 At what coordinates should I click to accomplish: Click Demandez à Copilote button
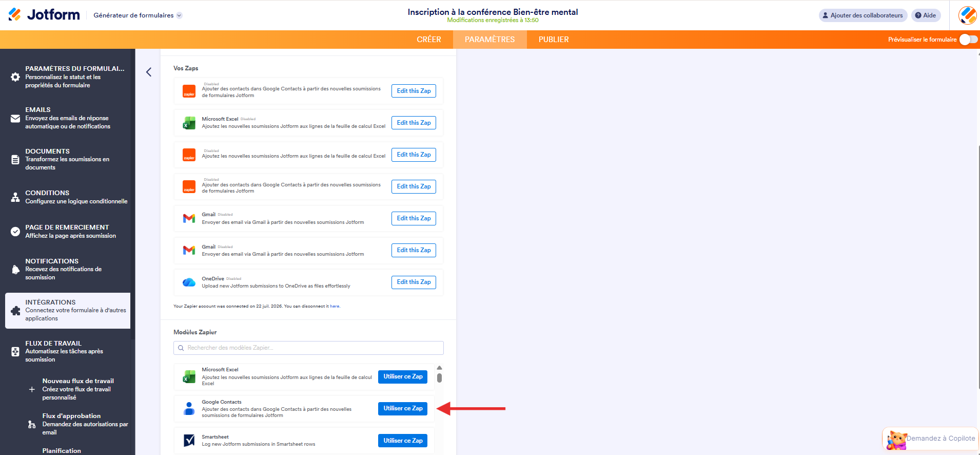click(x=930, y=439)
